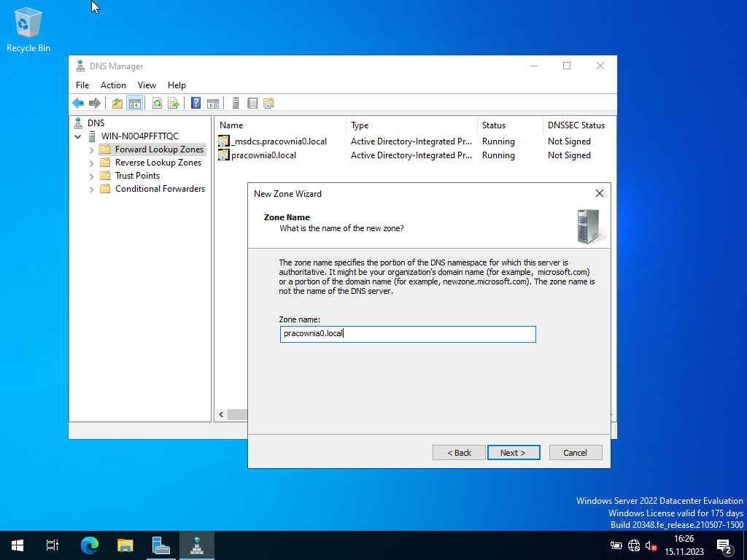Open the Windows Start menu
The image size is (747, 560).
pyautogui.click(x=18, y=545)
